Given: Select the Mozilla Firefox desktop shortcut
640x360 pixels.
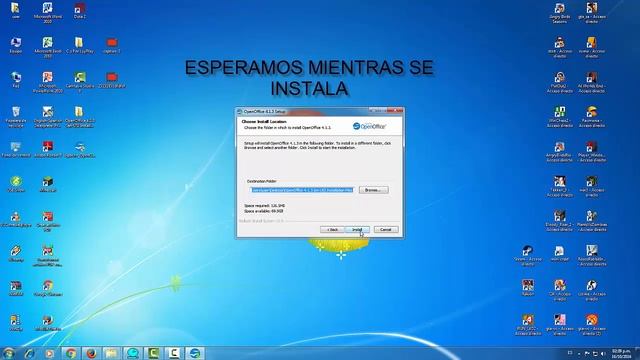Looking at the screenshot, I should tap(48, 323).
